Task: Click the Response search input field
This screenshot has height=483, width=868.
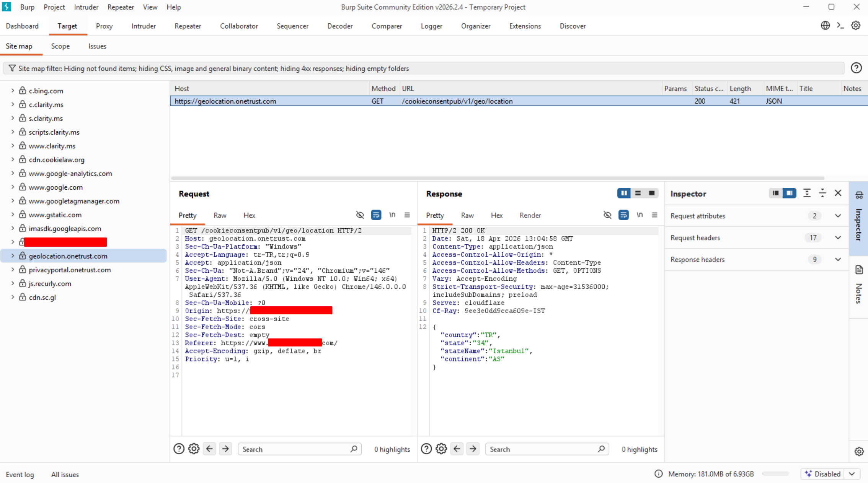Action: (x=547, y=449)
